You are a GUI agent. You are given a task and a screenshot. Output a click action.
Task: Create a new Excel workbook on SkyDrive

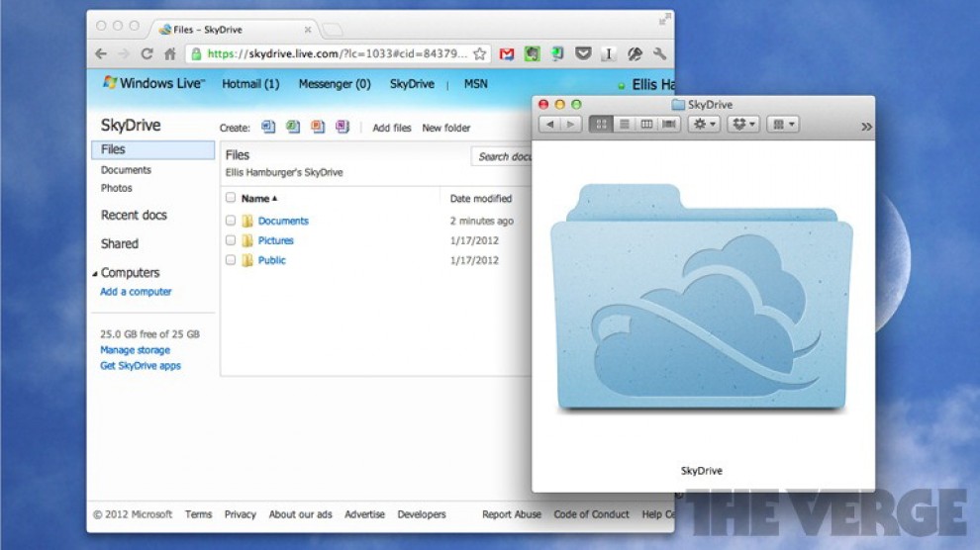tap(293, 127)
